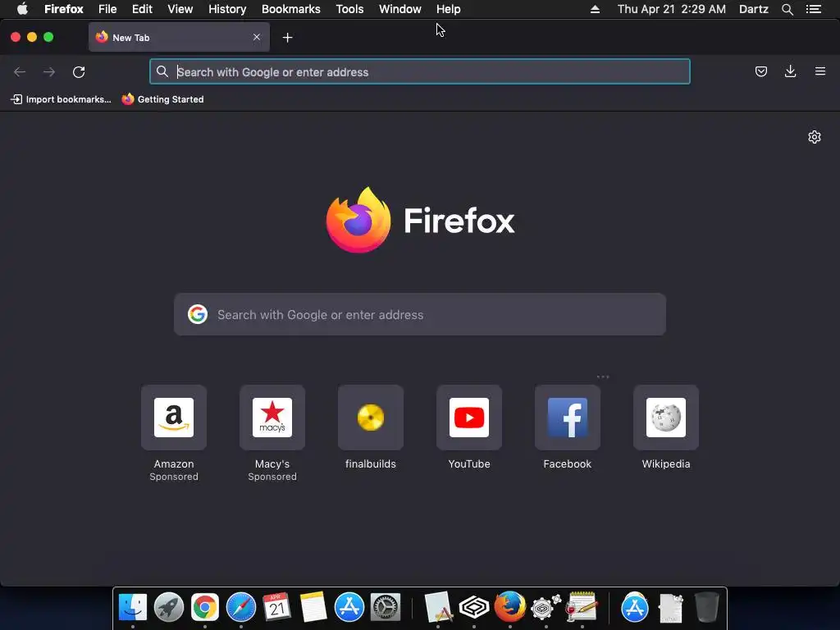
Task: Launch Google Chrome from the dock
Action: tap(204, 608)
